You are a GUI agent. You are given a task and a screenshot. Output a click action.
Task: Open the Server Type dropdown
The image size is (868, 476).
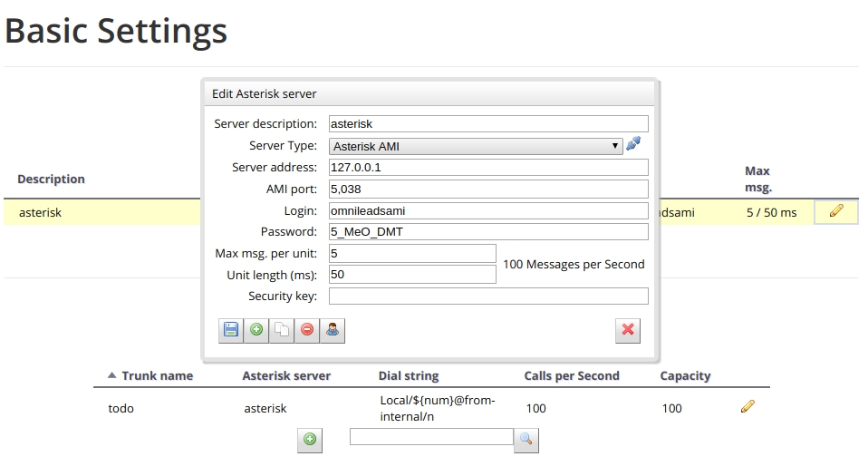(x=476, y=146)
